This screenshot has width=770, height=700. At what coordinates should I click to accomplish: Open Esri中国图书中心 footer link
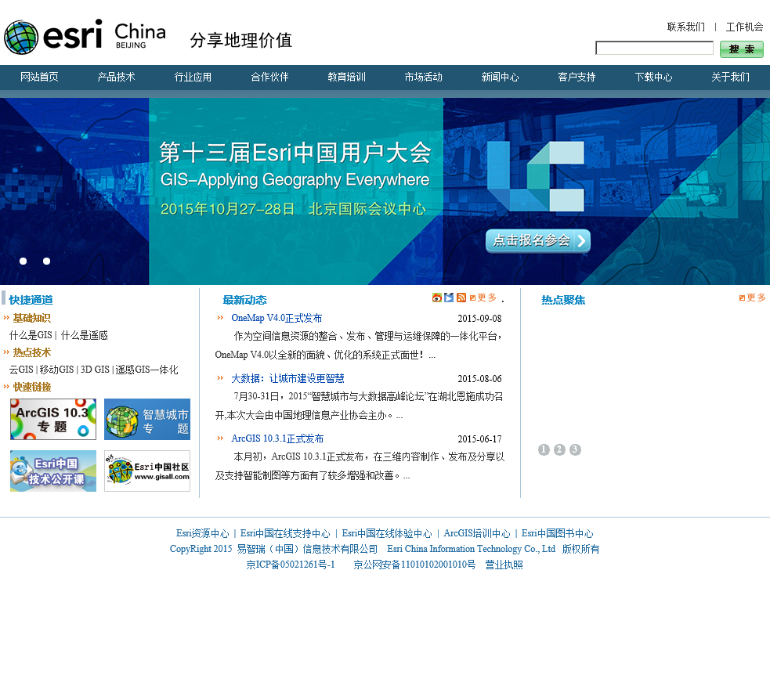[558, 533]
